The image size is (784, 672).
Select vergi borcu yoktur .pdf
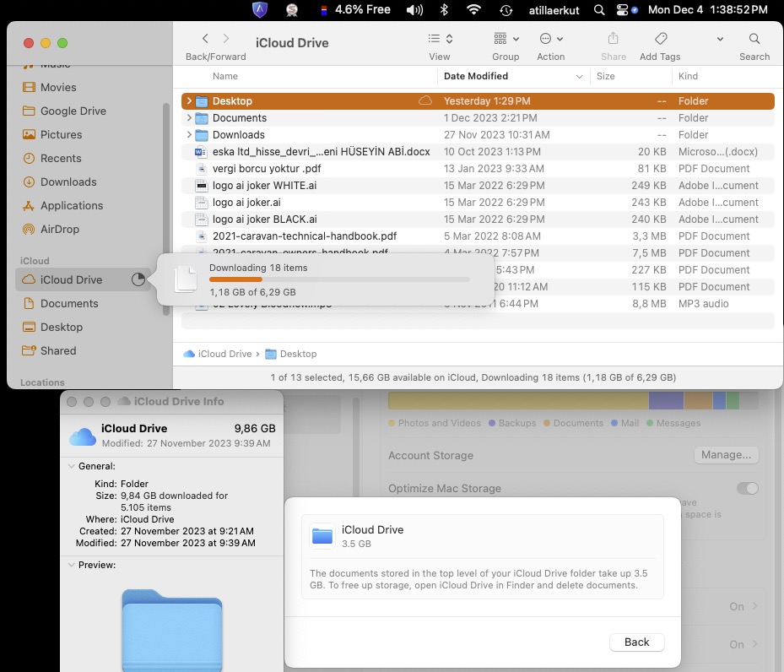point(478,169)
